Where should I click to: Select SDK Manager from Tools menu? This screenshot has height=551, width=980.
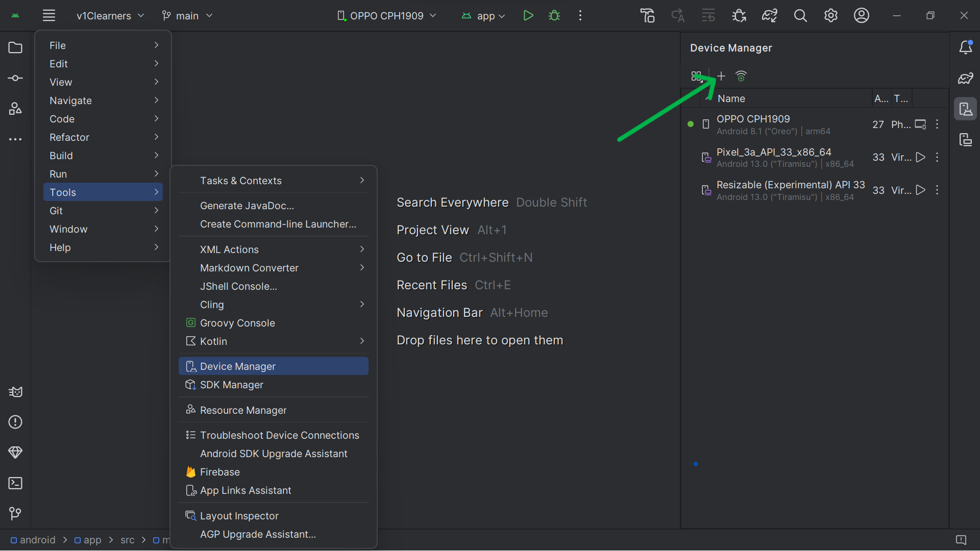tap(232, 385)
